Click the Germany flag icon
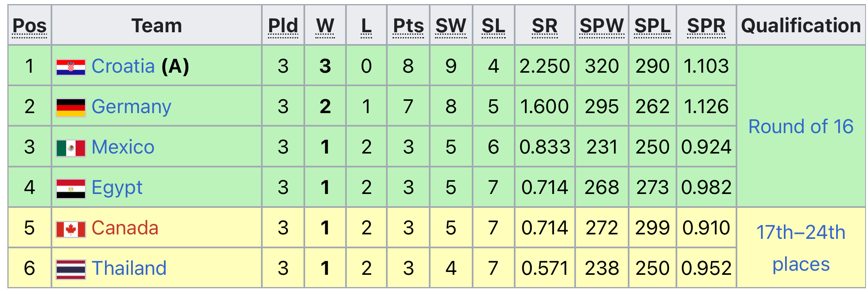 [x=71, y=107]
